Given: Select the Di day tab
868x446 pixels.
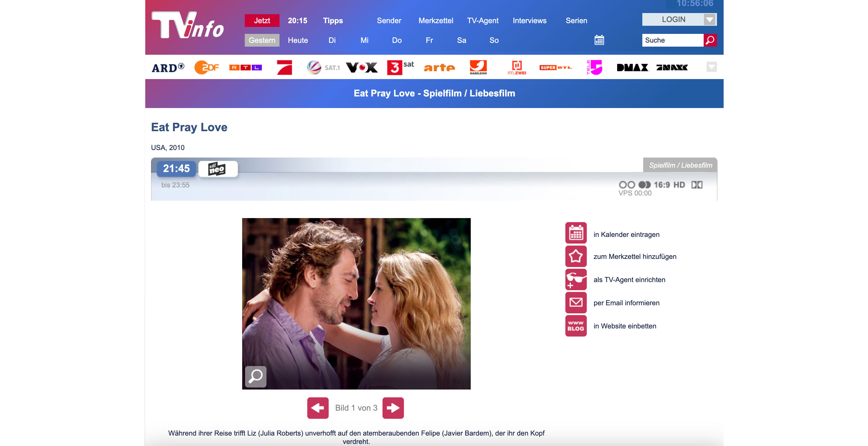Looking at the screenshot, I should tap(332, 40).
